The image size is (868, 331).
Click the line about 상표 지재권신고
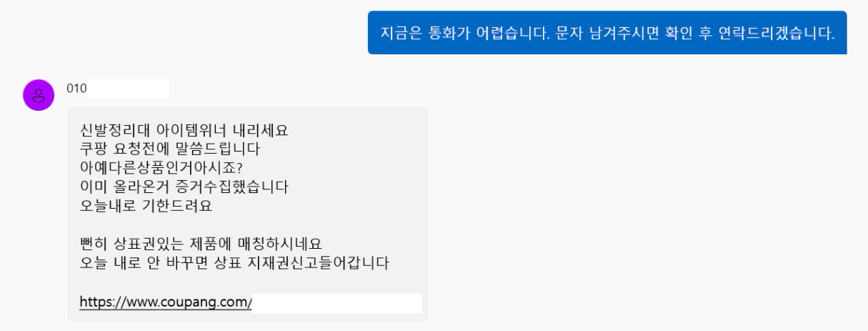point(234,263)
